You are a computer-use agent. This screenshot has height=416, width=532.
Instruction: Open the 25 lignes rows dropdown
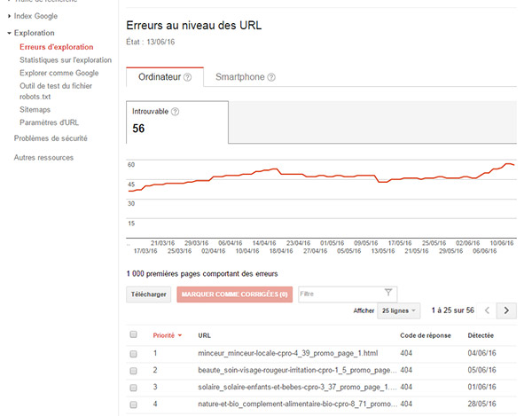pos(399,310)
